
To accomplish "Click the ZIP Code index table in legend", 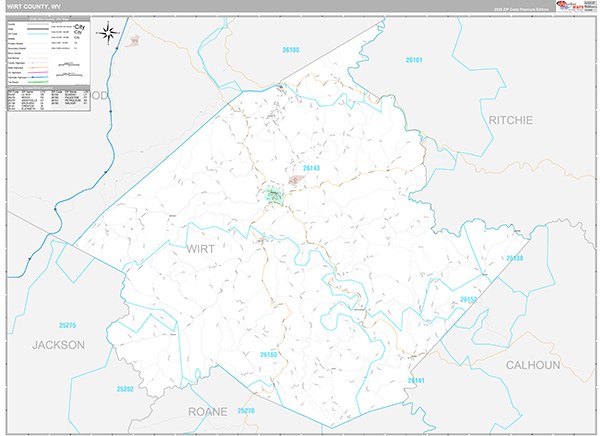I will coord(49,100).
